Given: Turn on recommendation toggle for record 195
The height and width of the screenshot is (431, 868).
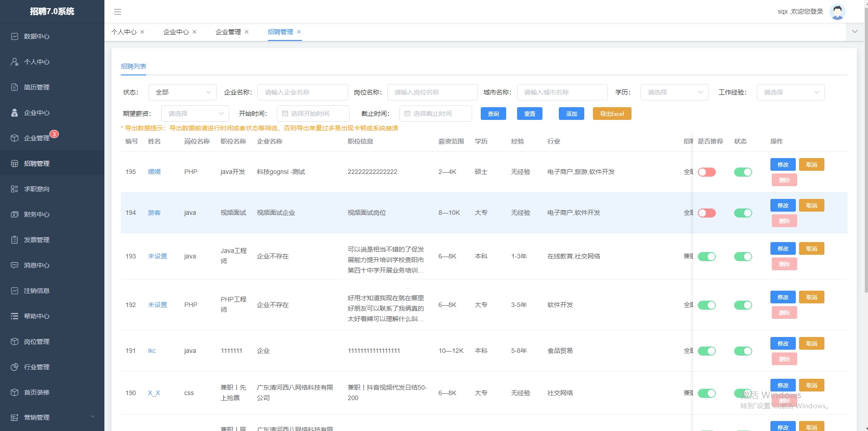Looking at the screenshot, I should point(707,172).
